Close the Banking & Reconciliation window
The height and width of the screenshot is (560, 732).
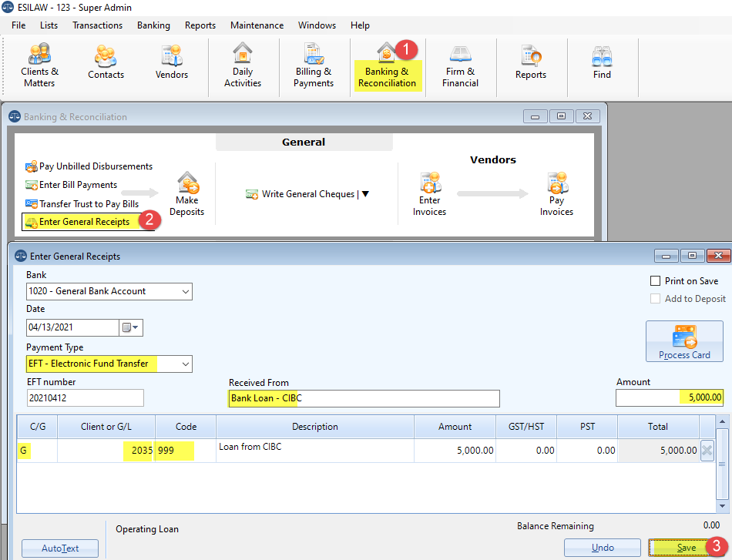click(x=588, y=116)
